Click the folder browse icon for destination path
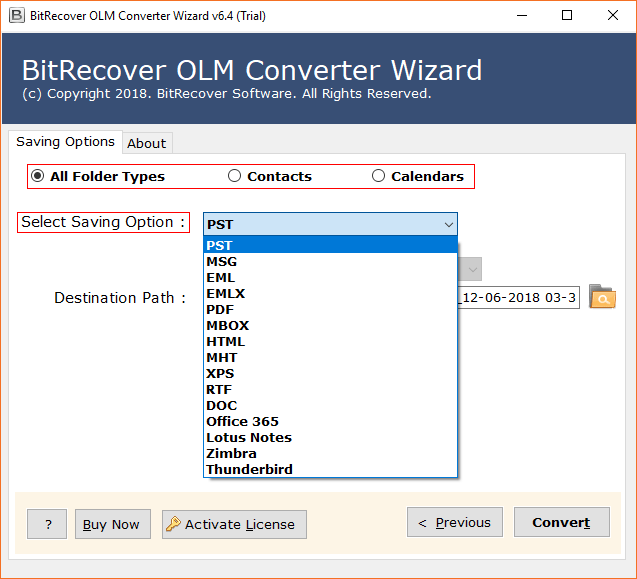The width and height of the screenshot is (637, 579). pos(602,297)
